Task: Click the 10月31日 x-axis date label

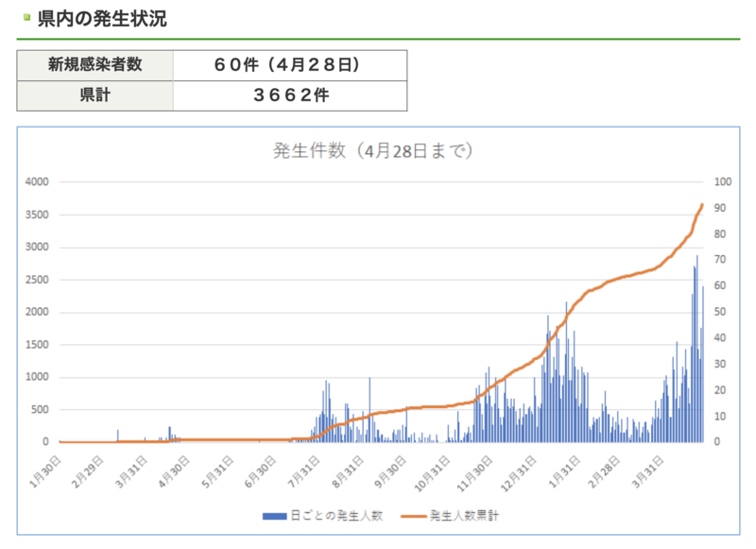Action: click(x=432, y=469)
